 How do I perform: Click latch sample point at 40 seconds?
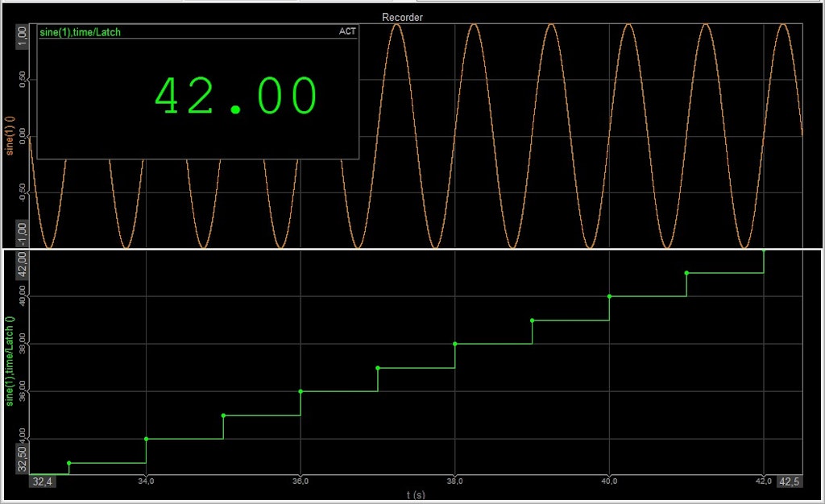(x=609, y=296)
